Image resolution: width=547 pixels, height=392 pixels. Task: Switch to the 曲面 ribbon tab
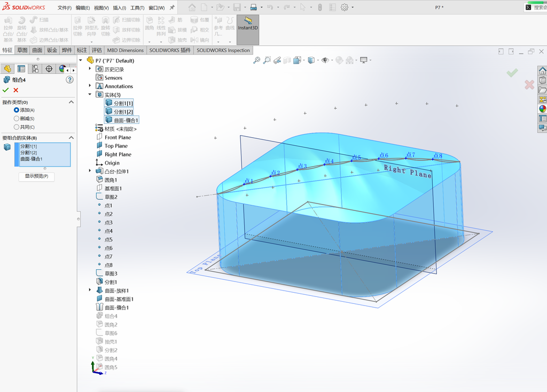pyautogui.click(x=37, y=50)
